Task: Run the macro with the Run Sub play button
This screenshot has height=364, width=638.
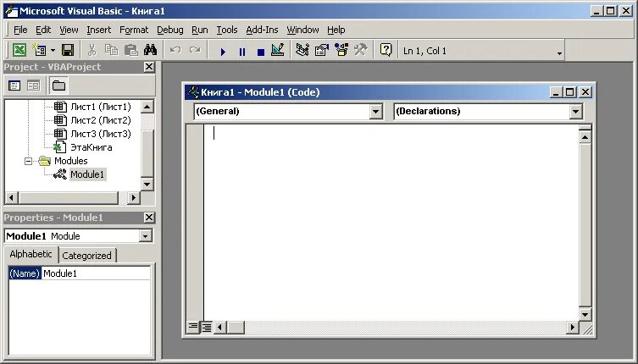Action: coord(223,52)
